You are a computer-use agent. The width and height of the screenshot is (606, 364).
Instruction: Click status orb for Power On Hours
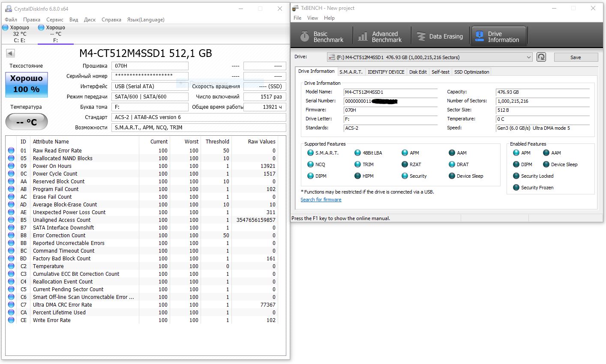(x=11, y=166)
